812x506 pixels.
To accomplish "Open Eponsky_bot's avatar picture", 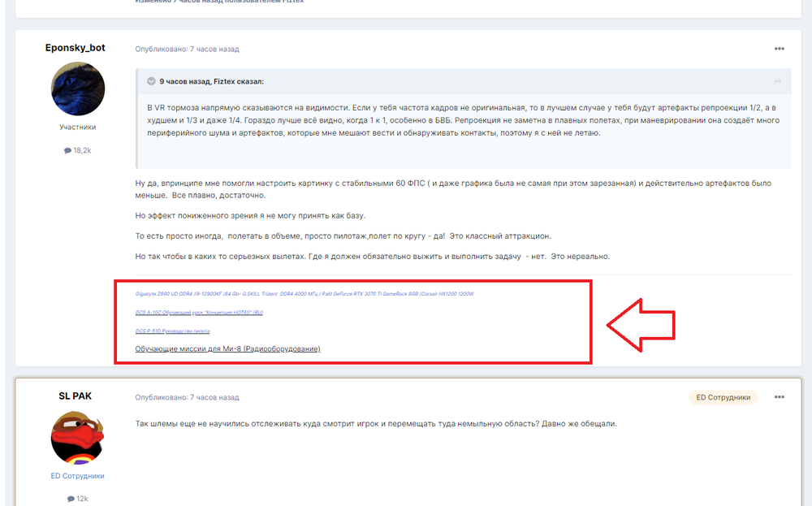I will point(78,89).
